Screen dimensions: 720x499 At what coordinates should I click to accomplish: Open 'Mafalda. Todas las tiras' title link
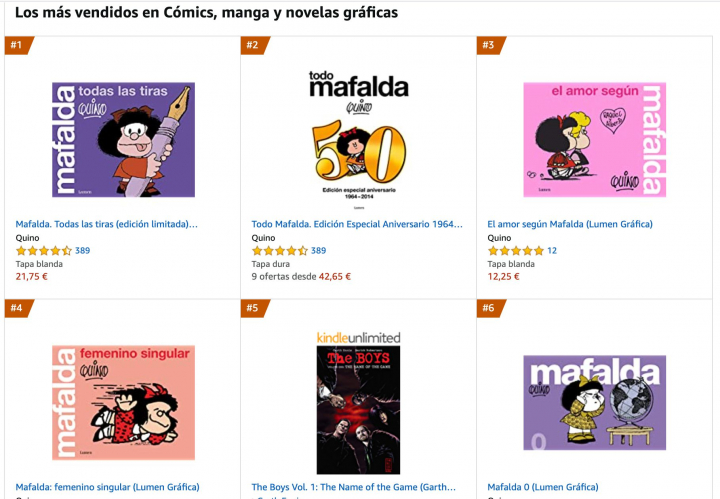pos(107,224)
